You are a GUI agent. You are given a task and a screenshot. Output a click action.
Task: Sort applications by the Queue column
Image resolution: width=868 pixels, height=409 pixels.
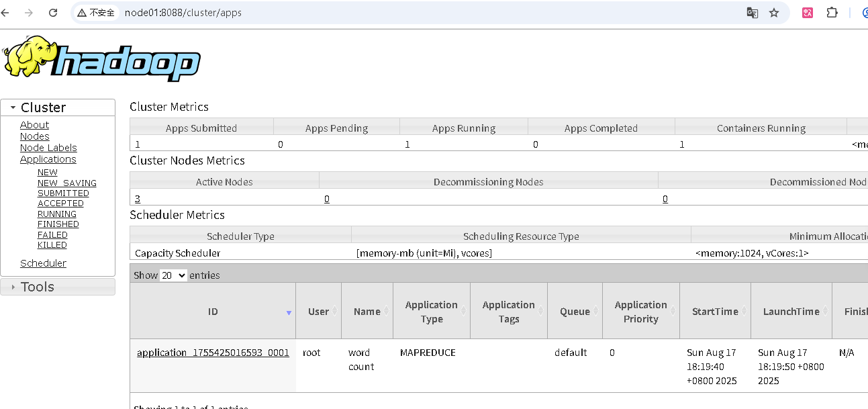click(575, 312)
